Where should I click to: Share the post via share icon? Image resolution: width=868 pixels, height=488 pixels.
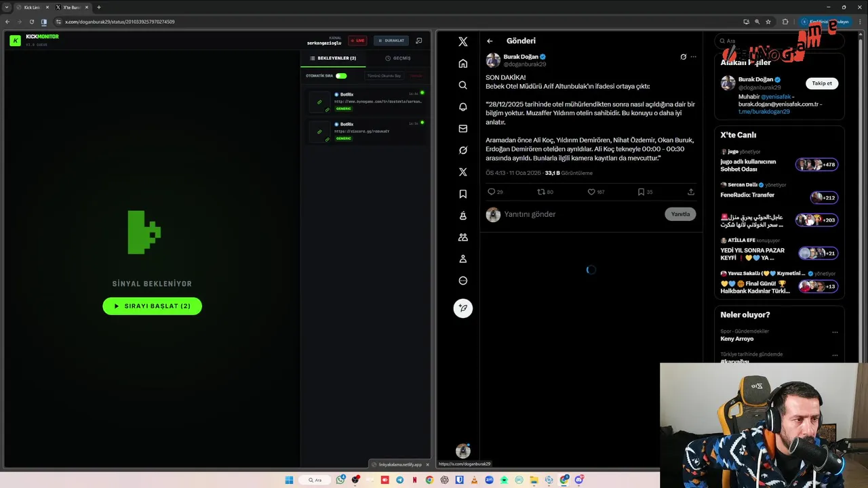click(691, 192)
